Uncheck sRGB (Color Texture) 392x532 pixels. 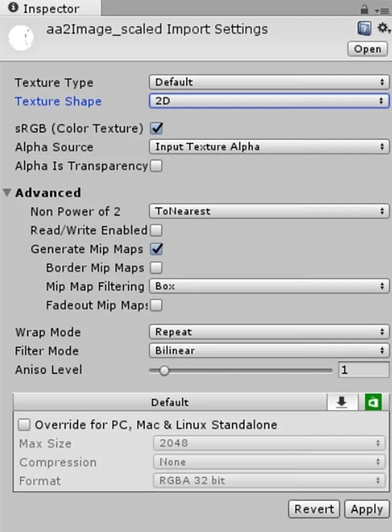pos(157,128)
